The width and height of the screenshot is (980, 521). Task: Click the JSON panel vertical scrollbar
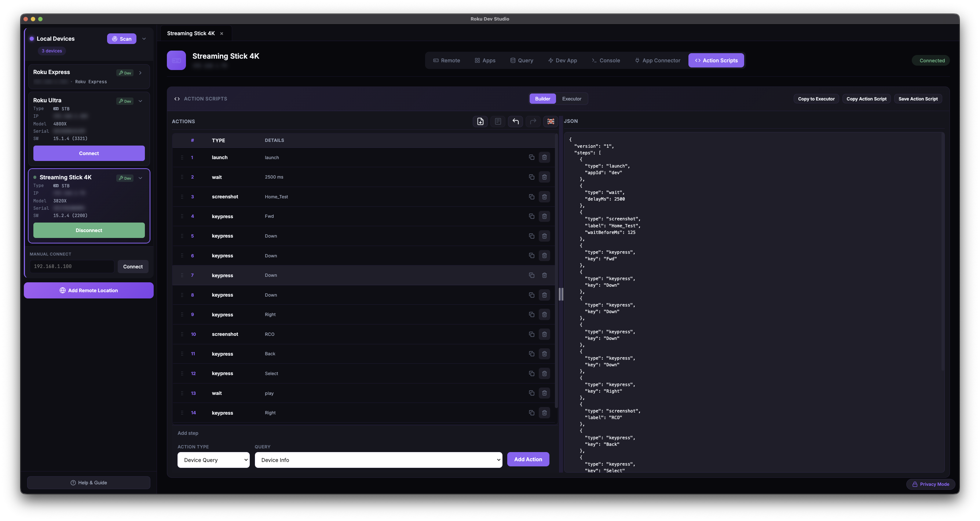(x=943, y=252)
